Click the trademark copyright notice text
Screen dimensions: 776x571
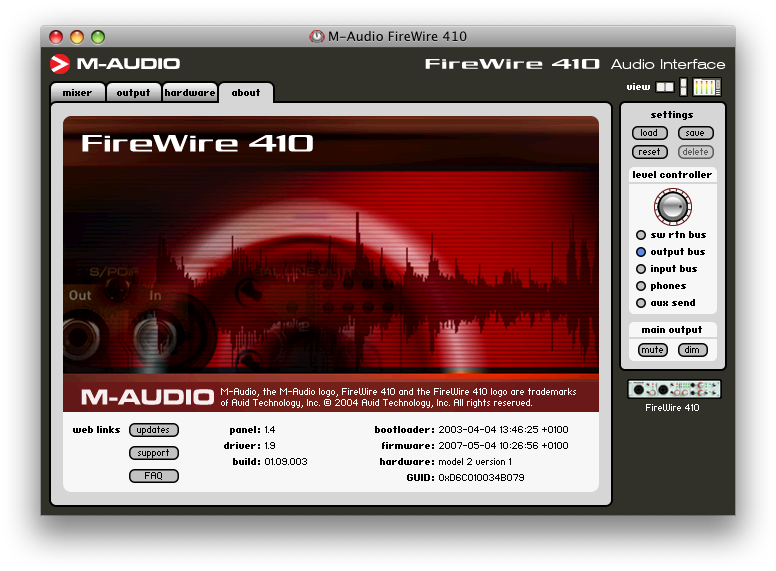(398, 397)
